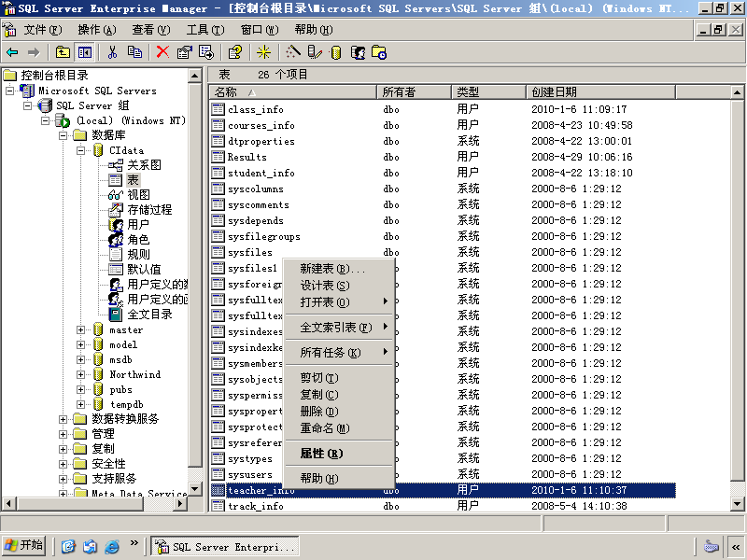Collapse the 数据库 databases folder
This screenshot has height=560, width=747.
pos(63,135)
